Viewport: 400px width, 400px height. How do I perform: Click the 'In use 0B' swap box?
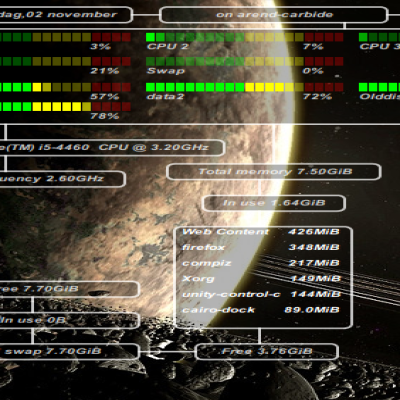[x=69, y=321]
